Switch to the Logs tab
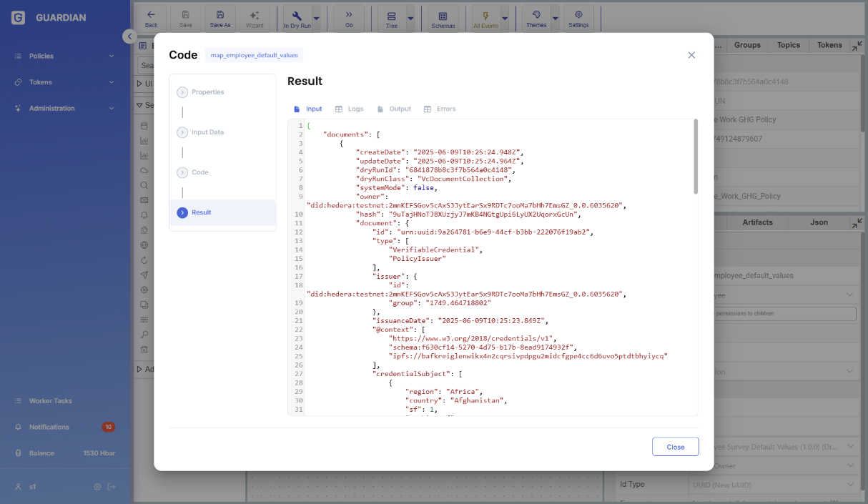The height and width of the screenshot is (504, 868). (350, 109)
